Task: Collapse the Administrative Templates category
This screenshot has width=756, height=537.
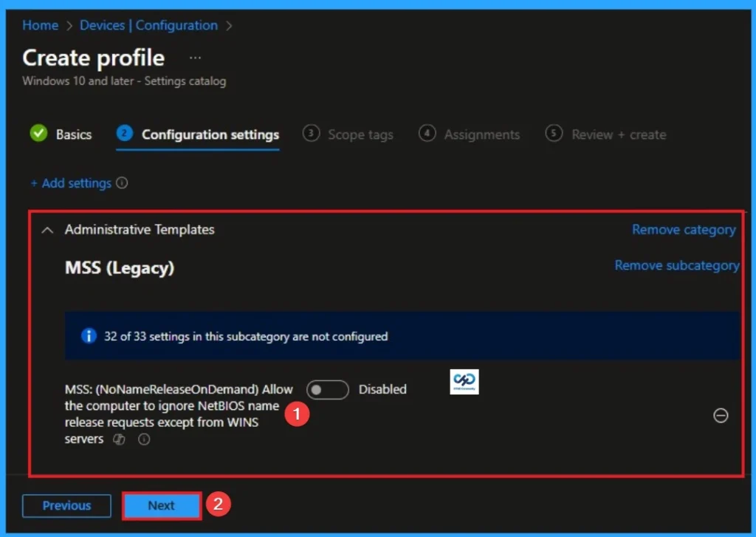Action: 47,230
